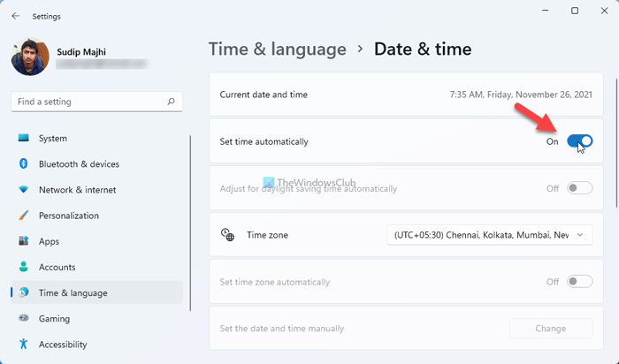This screenshot has height=364, width=619.
Task: Click the Personalization paintbrush icon
Action: click(x=23, y=216)
